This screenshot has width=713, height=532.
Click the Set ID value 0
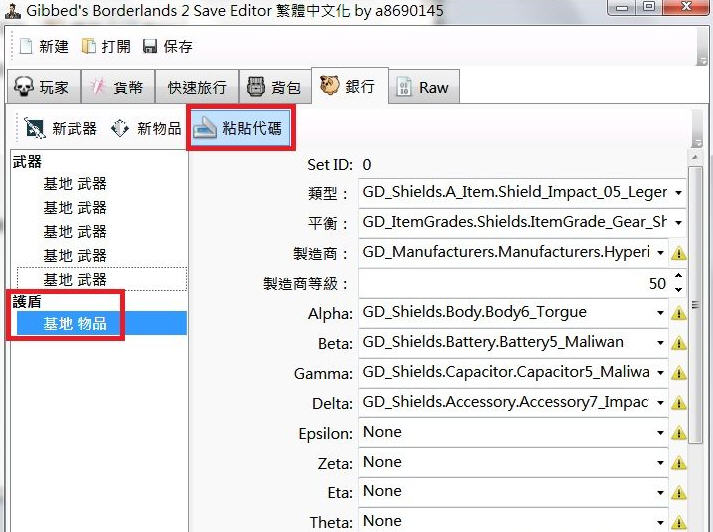coord(367,165)
